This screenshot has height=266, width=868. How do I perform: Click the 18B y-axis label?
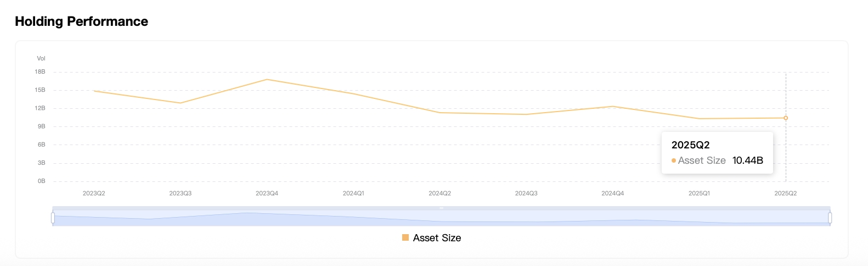(40, 72)
